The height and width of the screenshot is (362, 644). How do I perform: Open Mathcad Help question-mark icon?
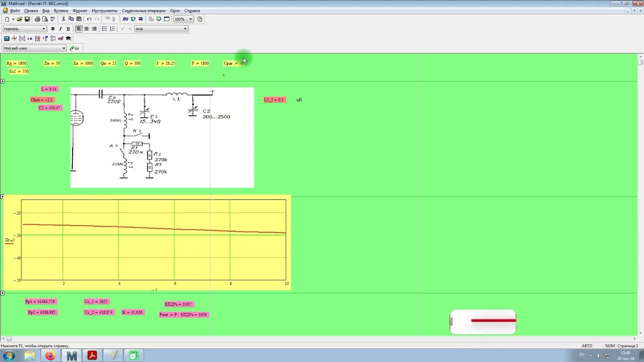coord(200,19)
